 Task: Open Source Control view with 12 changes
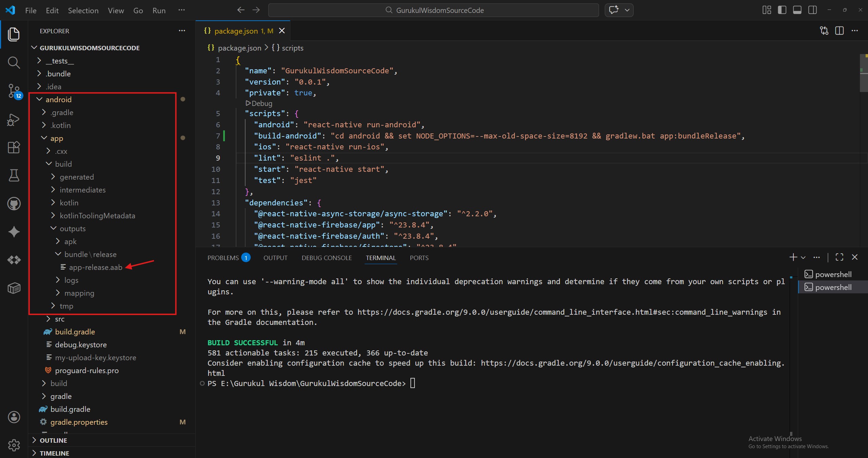[14, 91]
